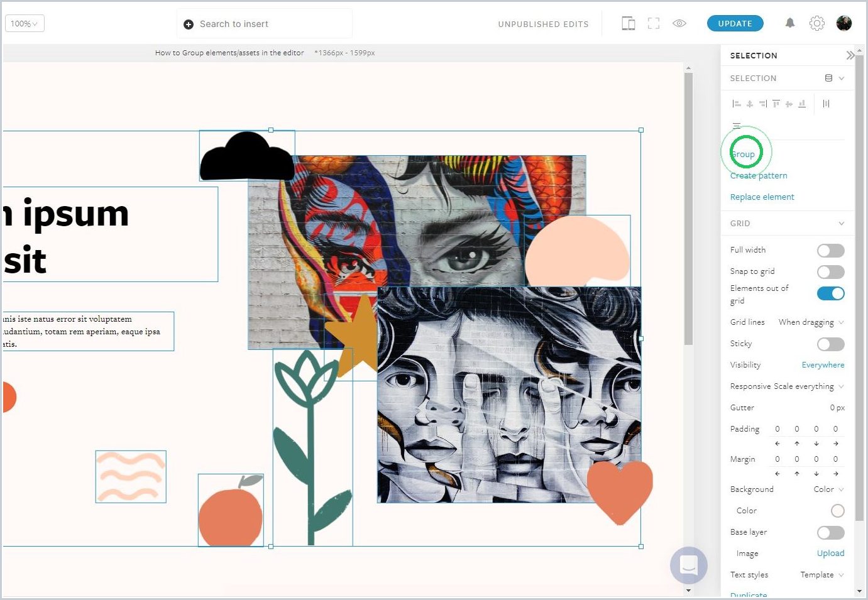The height and width of the screenshot is (600, 868).
Task: Click the database icon in the SELECTION header
Action: [x=828, y=78]
